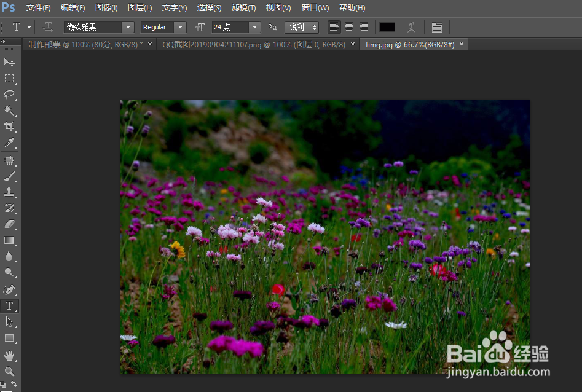Select the Rectangular Marquee tool
The image size is (582, 392).
pyautogui.click(x=9, y=78)
